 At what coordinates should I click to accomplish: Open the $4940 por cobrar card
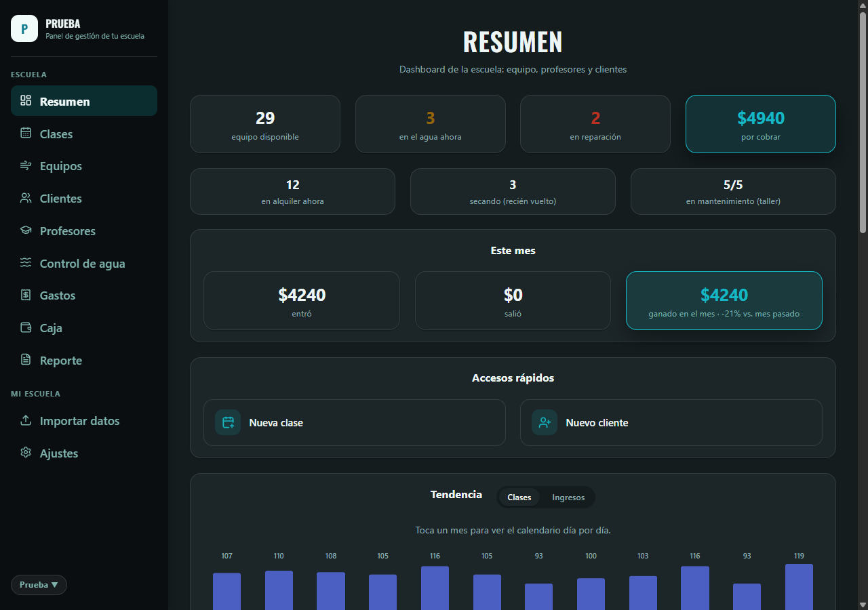pyautogui.click(x=761, y=124)
